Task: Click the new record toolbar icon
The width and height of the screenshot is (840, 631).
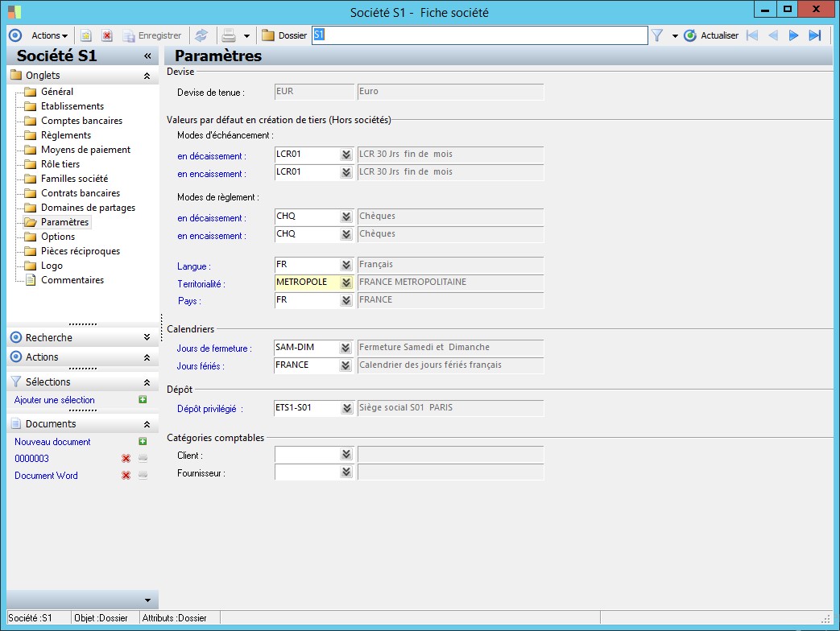Action: click(85, 35)
